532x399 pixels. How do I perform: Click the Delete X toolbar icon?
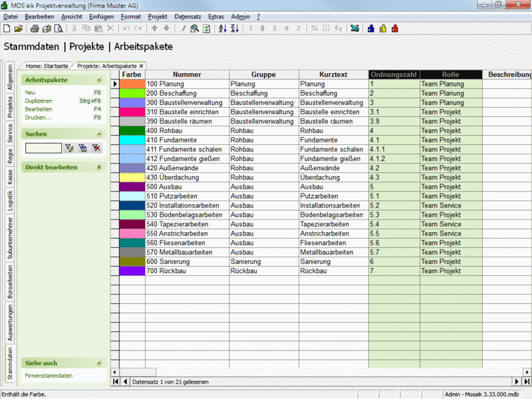(x=110, y=29)
